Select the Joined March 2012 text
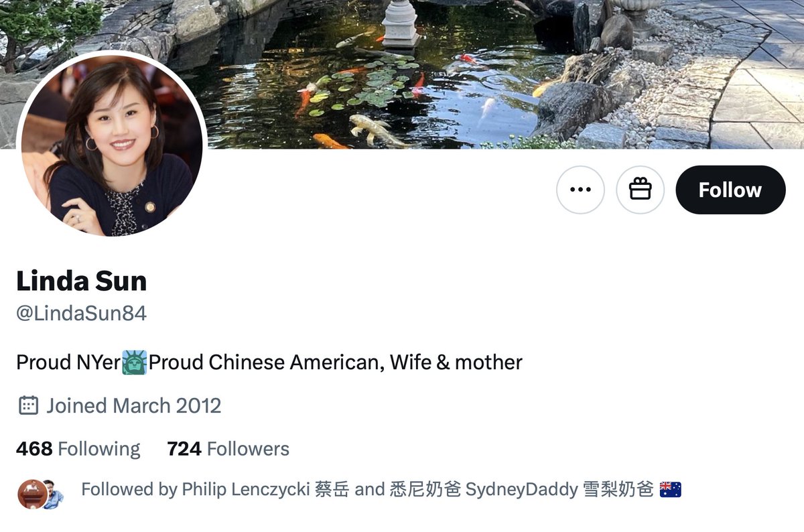Screen dimensions: 804x532 (x=133, y=405)
